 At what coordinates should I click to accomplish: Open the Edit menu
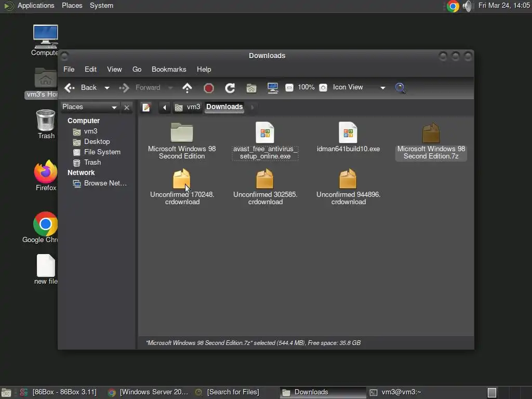point(90,69)
